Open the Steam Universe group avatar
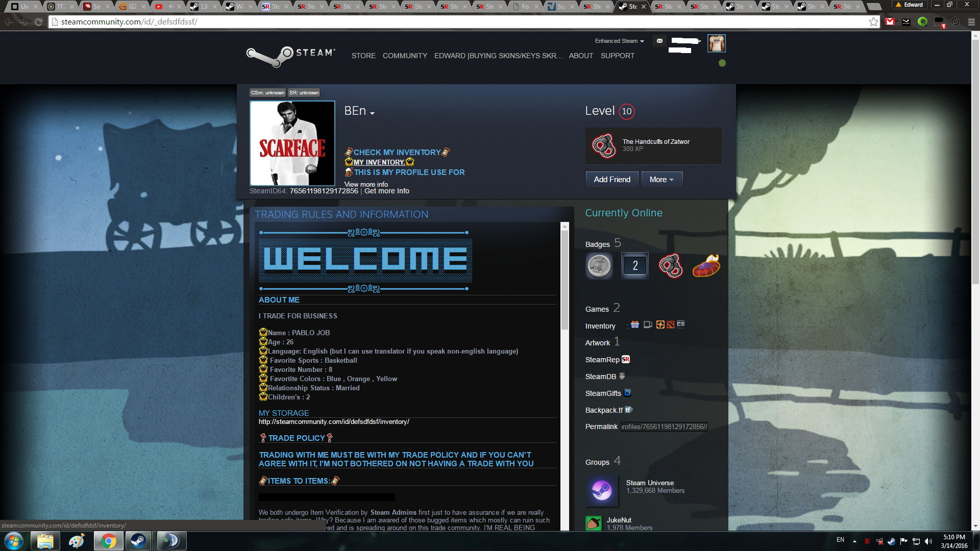Image resolution: width=980 pixels, height=551 pixels. [x=601, y=490]
